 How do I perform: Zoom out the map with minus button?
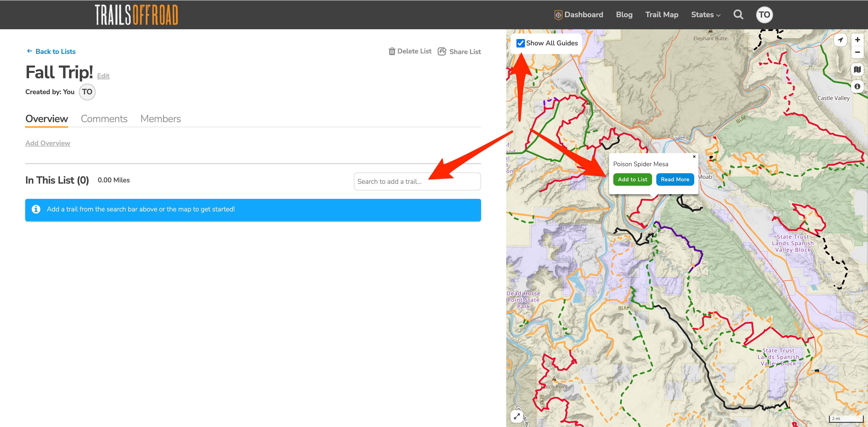857,52
